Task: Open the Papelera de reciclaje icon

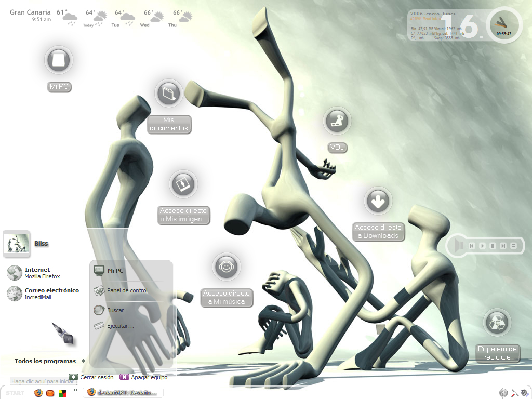Action: tap(497, 322)
